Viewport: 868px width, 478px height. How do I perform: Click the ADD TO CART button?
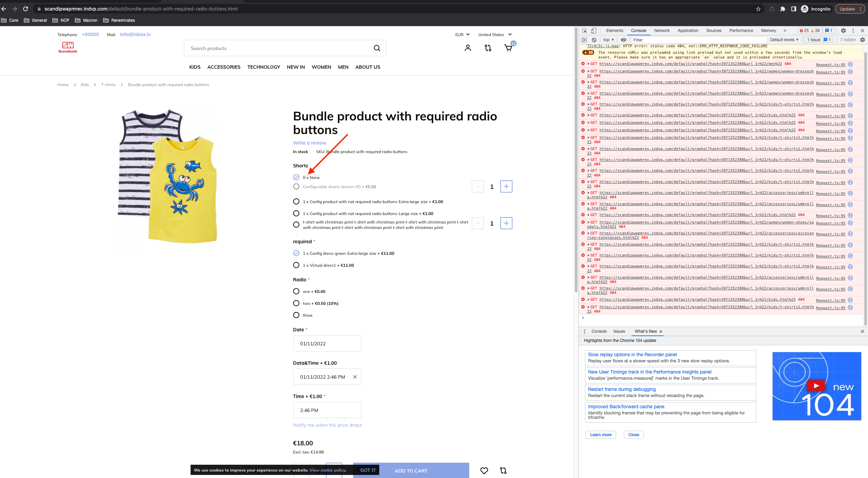pos(410,471)
